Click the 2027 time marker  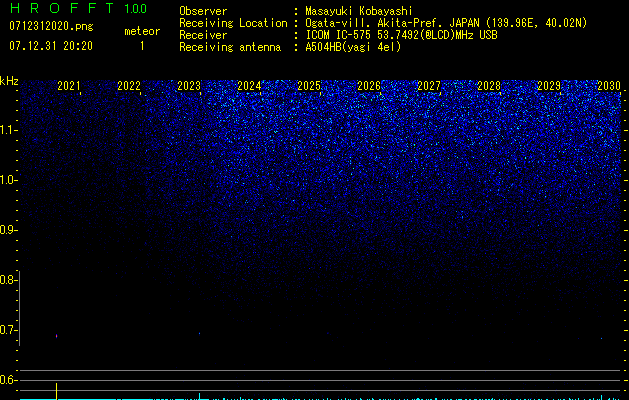[429, 86]
